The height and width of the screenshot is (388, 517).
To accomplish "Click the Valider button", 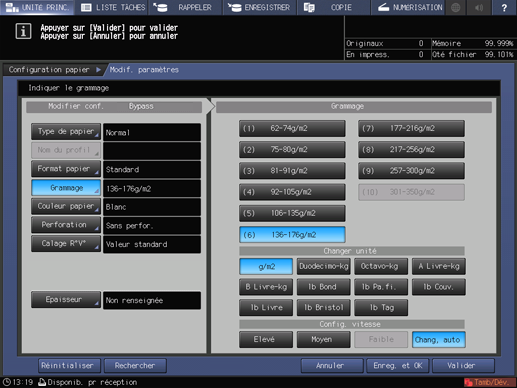I will 463,366.
